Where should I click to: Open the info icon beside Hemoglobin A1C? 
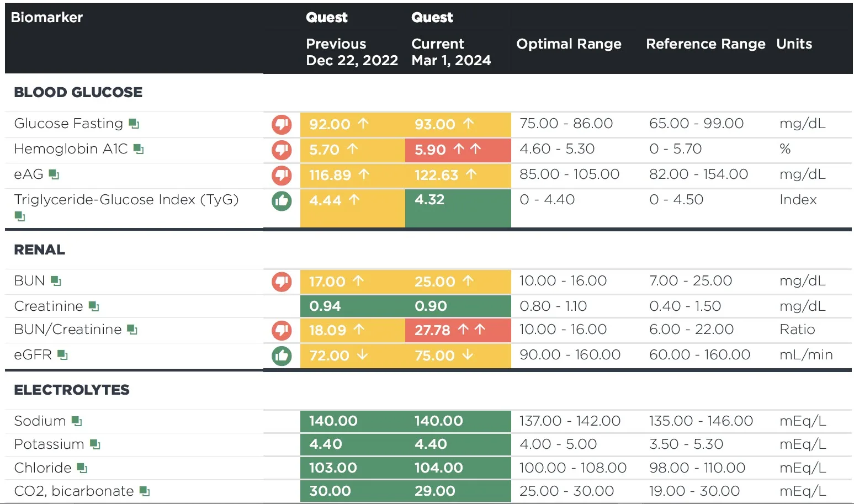139,149
